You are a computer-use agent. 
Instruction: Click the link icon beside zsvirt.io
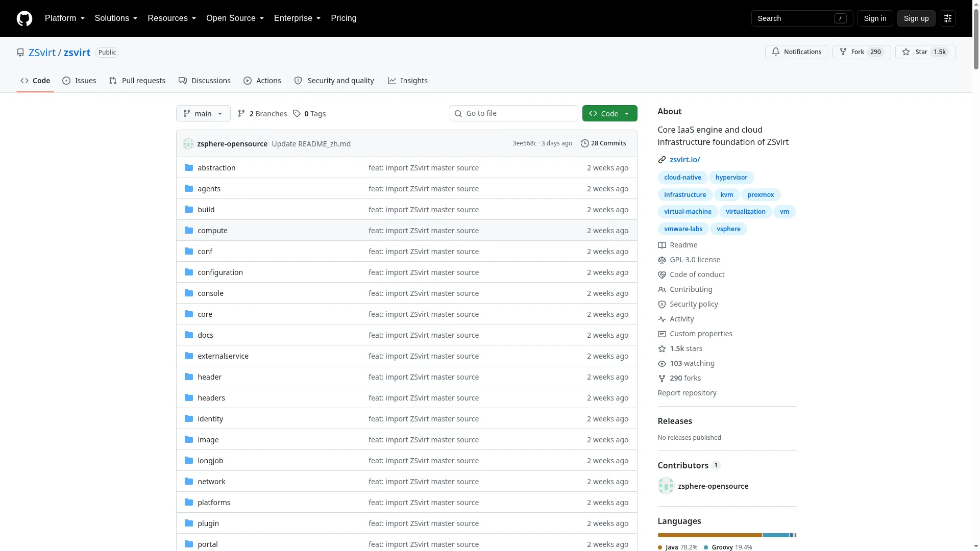click(x=662, y=160)
